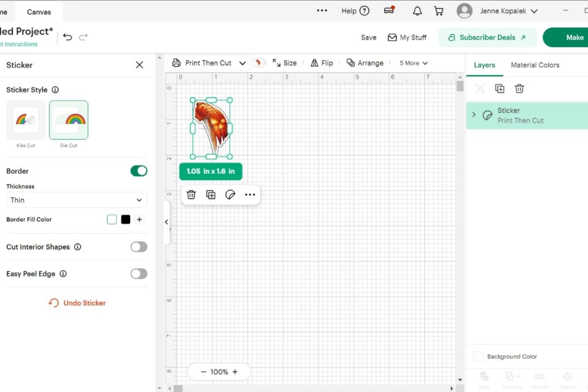The image size is (588, 392).
Task: Enable Easy Peel Edge toggle
Action: (139, 274)
